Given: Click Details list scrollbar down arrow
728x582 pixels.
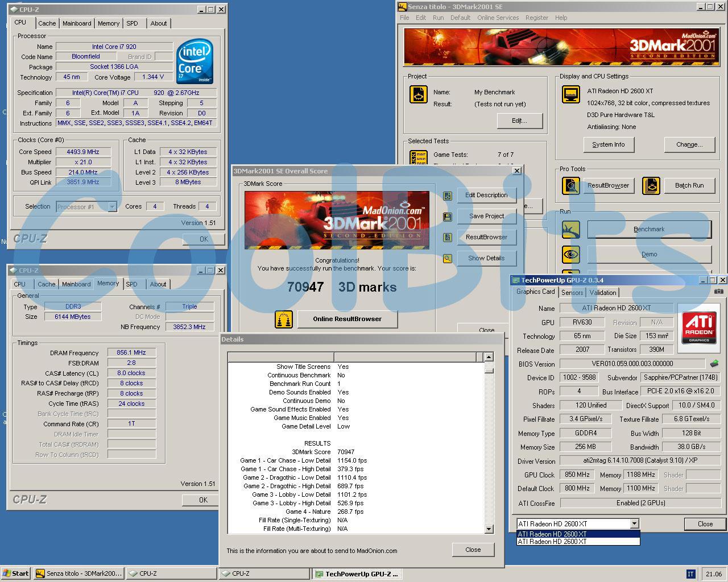Looking at the screenshot, I should pos(489,529).
